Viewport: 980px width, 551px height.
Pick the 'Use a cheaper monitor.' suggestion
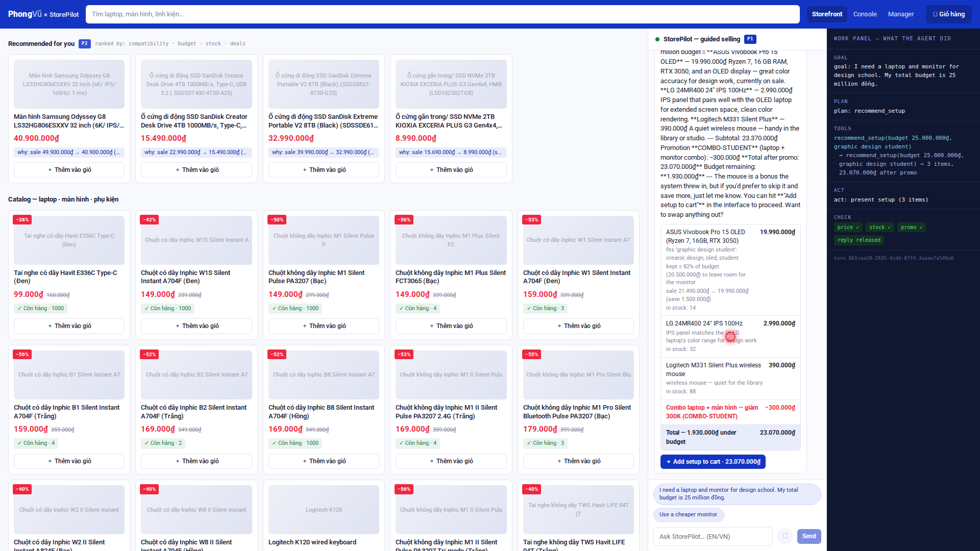tap(689, 514)
